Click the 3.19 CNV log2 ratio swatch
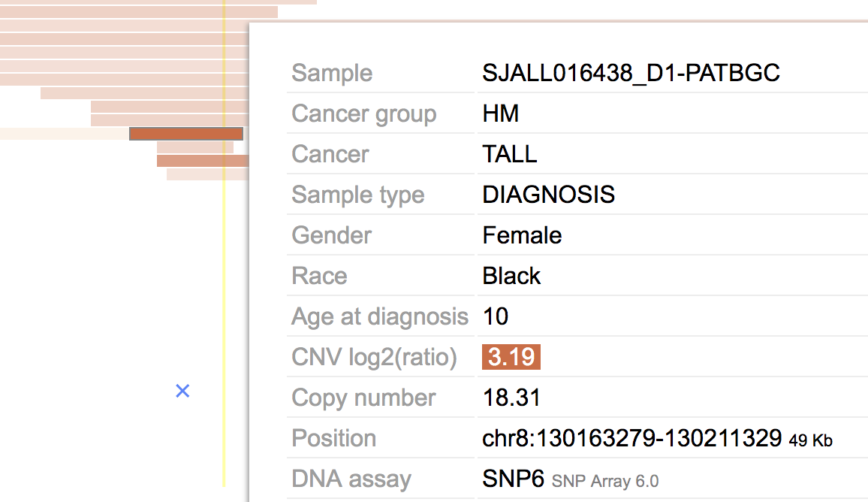 click(511, 357)
